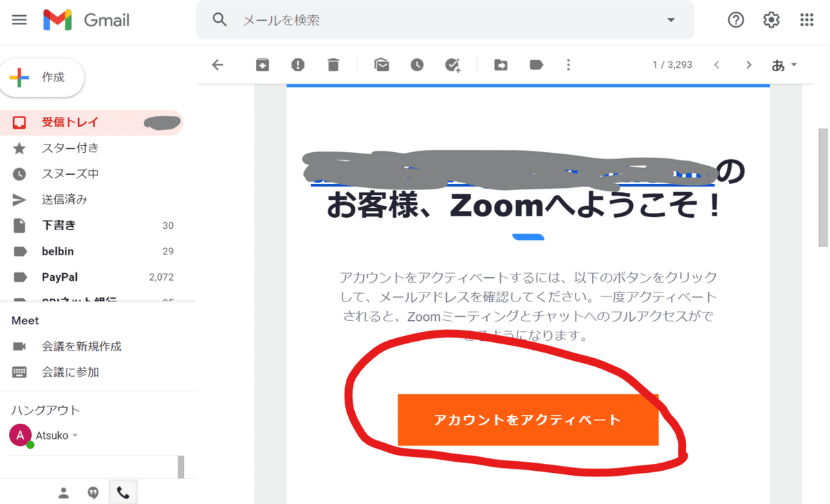Open next email with right arrow

pos(748,64)
